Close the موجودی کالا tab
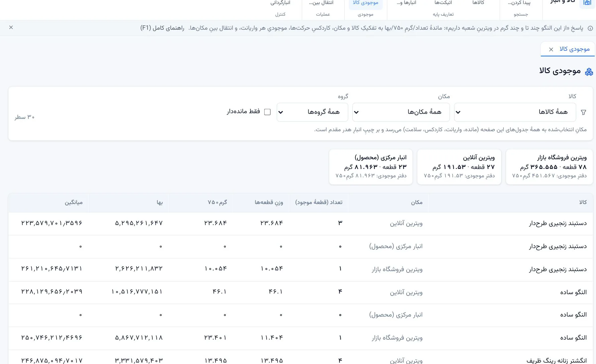596x364 pixels. (x=551, y=49)
